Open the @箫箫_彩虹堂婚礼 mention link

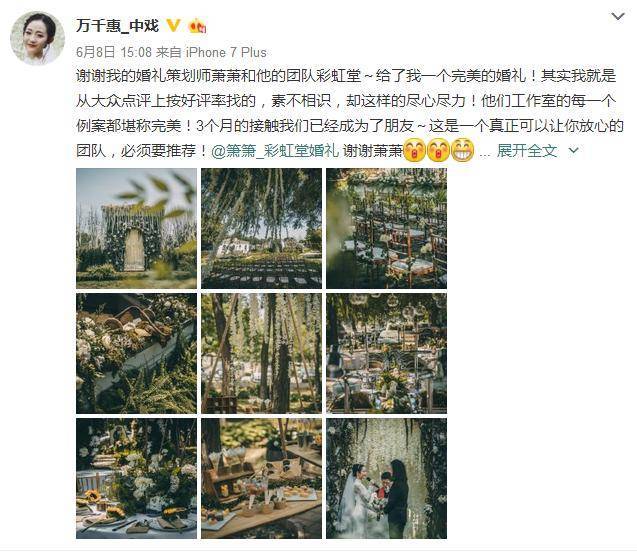[275, 151]
